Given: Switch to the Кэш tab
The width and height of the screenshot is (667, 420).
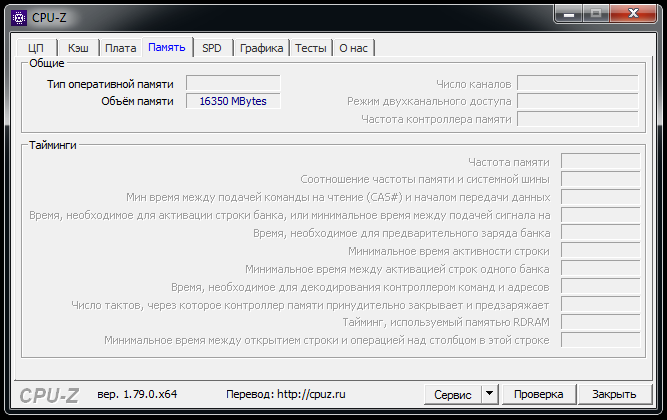Looking at the screenshot, I should click(x=78, y=48).
